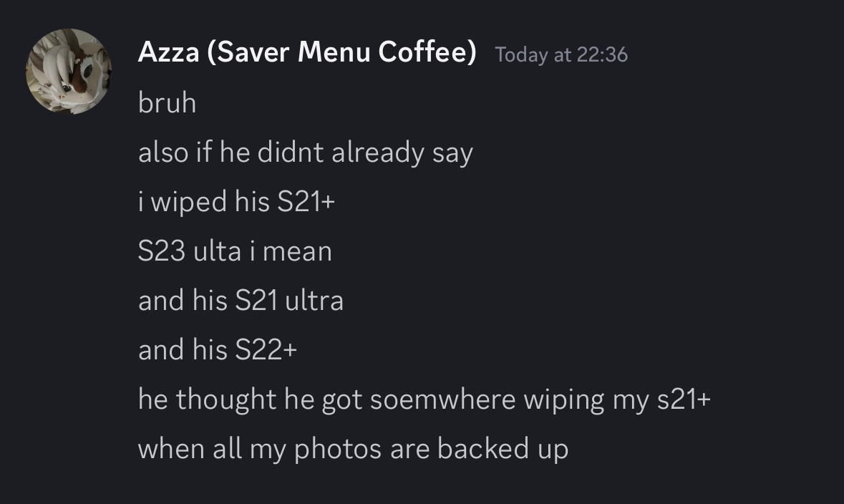844x504 pixels.
Task: Click the lowercase "s21+" ending the seventh message
Action: click(684, 399)
